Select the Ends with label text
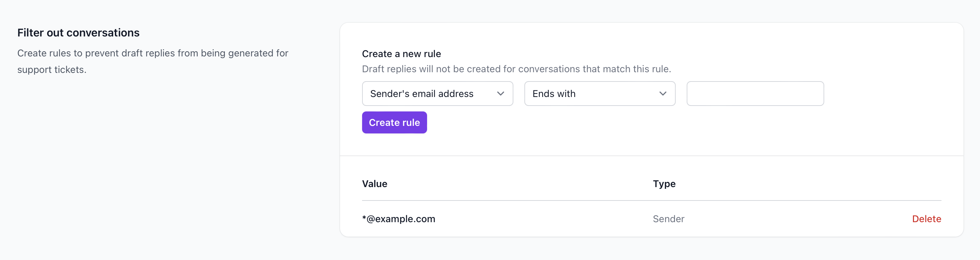The height and width of the screenshot is (260, 980). 554,94
